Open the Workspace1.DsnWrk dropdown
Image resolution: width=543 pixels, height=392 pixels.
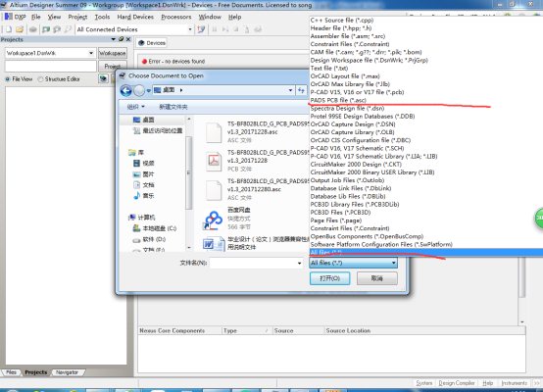pyautogui.click(x=91, y=53)
